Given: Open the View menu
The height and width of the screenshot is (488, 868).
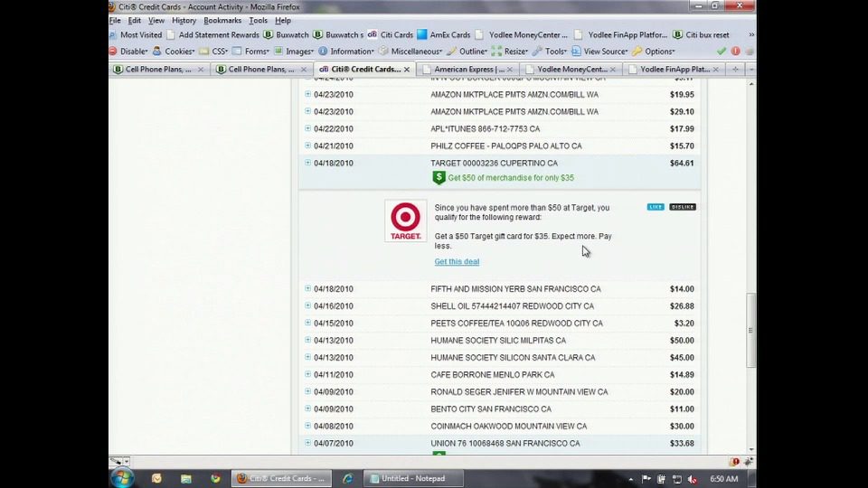Looking at the screenshot, I should 156,21.
